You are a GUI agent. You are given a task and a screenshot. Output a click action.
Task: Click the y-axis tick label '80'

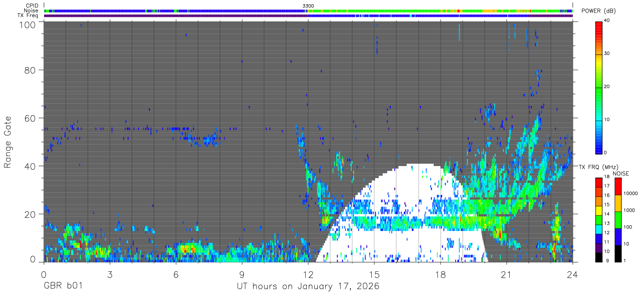pyautogui.click(x=30, y=70)
